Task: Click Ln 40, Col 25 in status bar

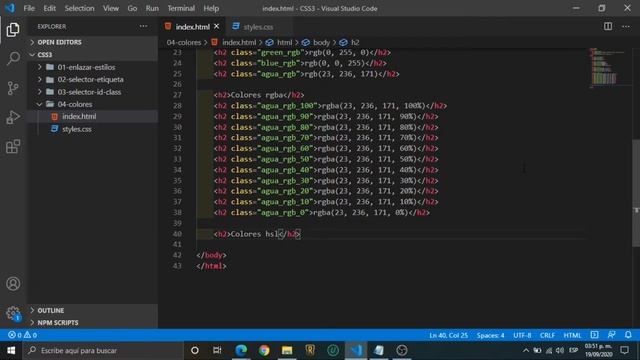Action: 448,335
